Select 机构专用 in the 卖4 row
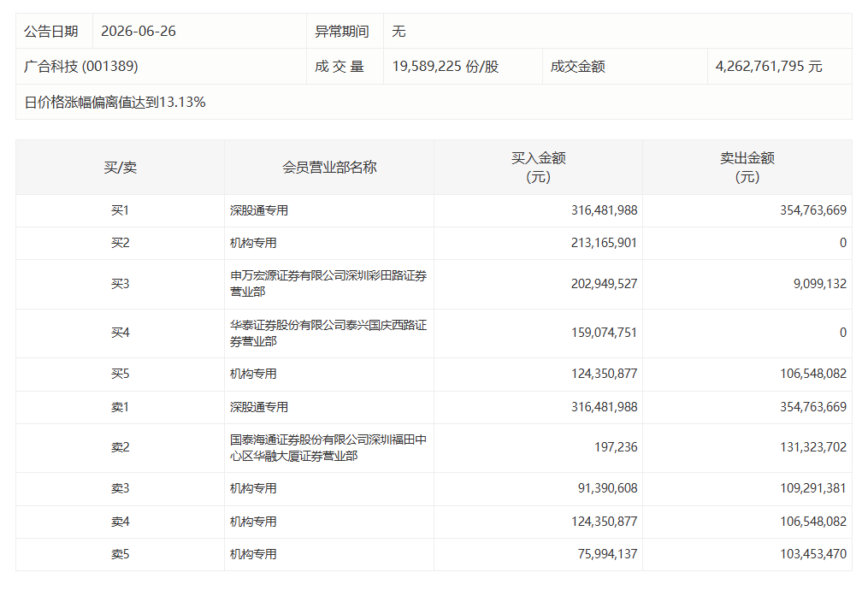Screen dimensions: 868x590 pyautogui.click(x=253, y=522)
